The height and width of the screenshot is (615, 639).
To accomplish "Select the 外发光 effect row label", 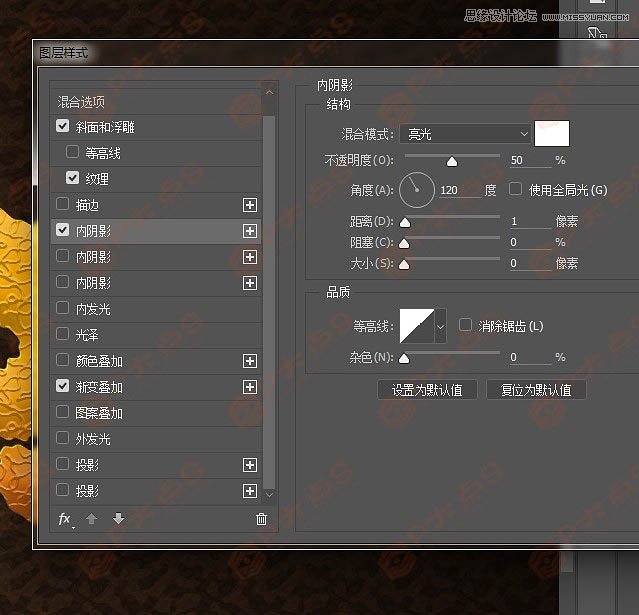I will pos(93,439).
